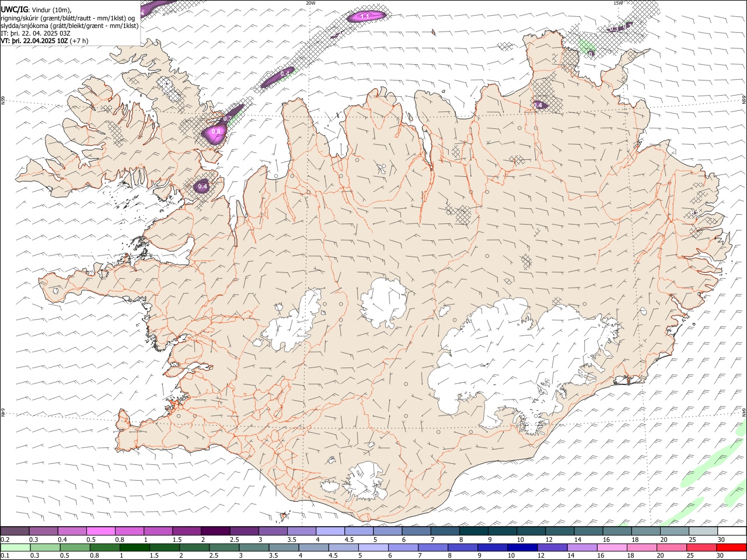Click the round Hofsjökull glacier in central Iceland

click(384, 302)
